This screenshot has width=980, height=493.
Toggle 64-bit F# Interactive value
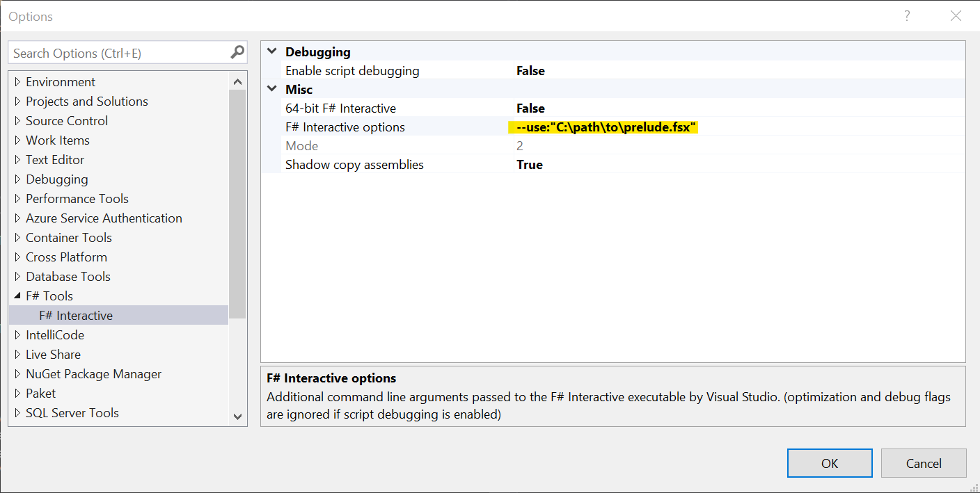point(530,108)
